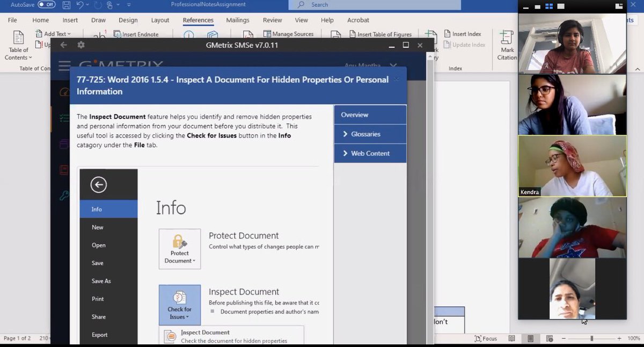Image resolution: width=644 pixels, height=347 pixels.
Task: Open the Add Text dropdown
Action: click(53, 34)
